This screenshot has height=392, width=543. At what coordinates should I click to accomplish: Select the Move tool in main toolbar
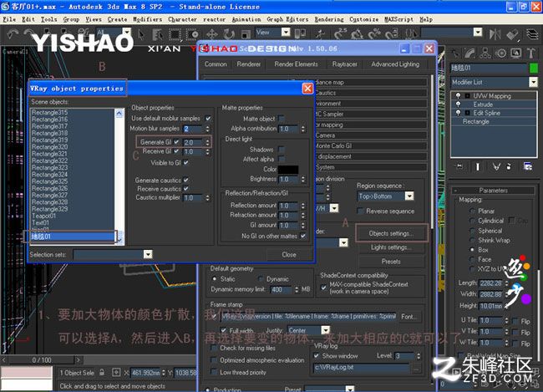click(x=211, y=34)
